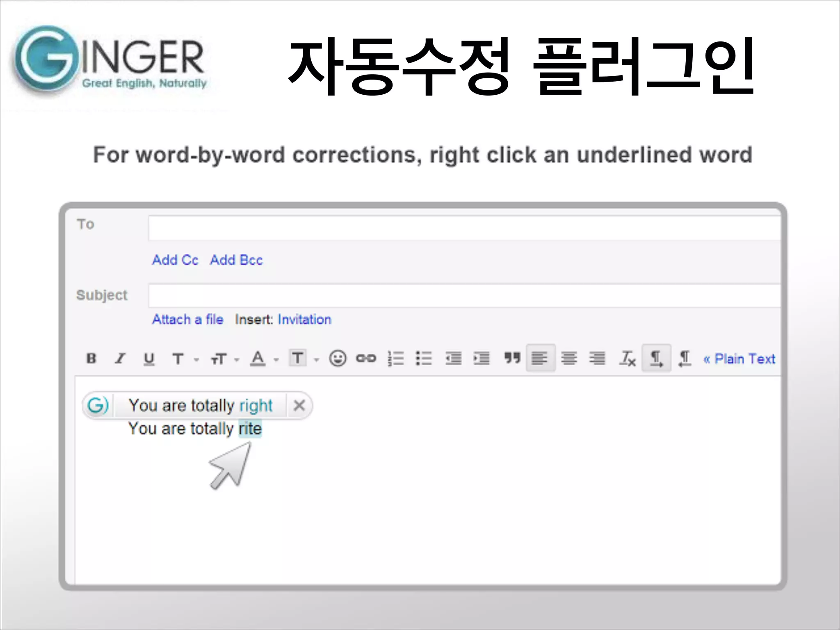The height and width of the screenshot is (630, 840).
Task: Switch to Plain Text mode
Action: (x=739, y=359)
